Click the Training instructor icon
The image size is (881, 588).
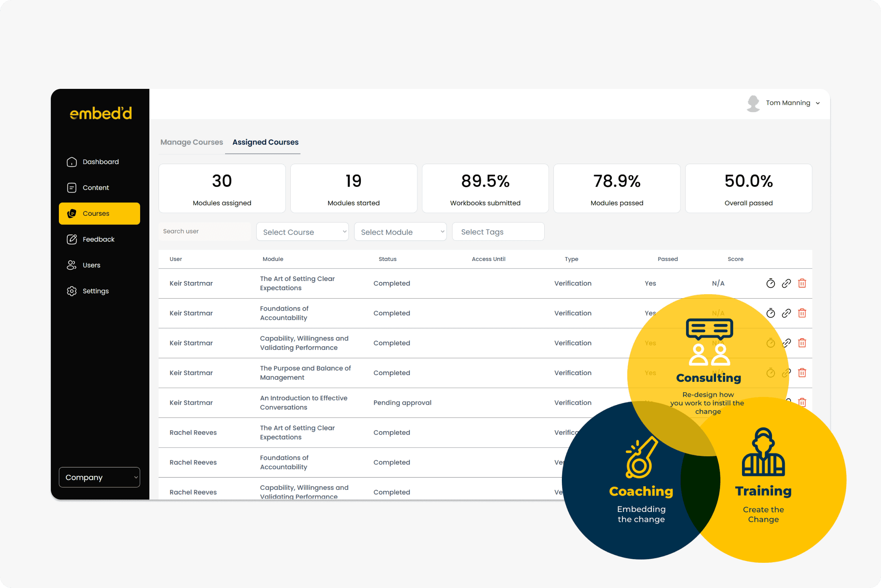[763, 452]
